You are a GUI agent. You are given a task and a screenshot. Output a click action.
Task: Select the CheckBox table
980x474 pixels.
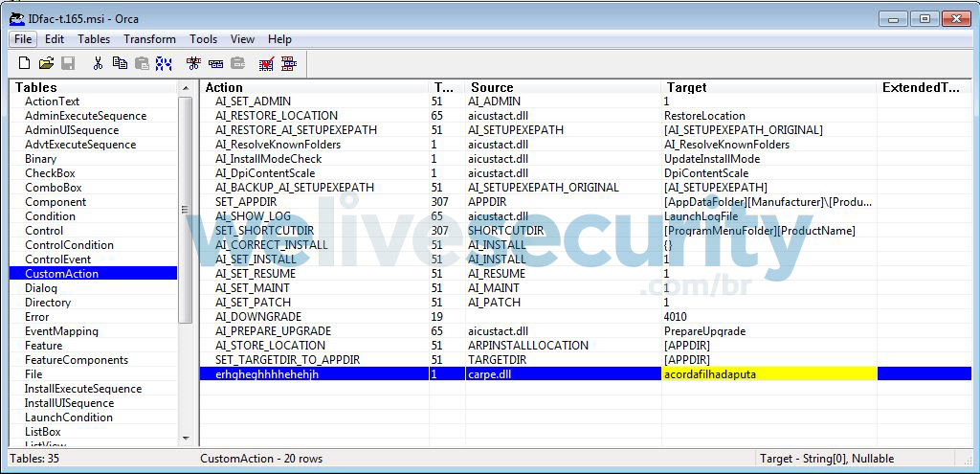click(x=50, y=173)
